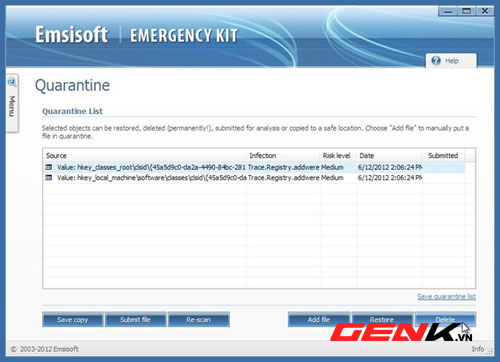Start a Re-scan of quarantined items
Screen dimensions: 500x362
pos(199,320)
